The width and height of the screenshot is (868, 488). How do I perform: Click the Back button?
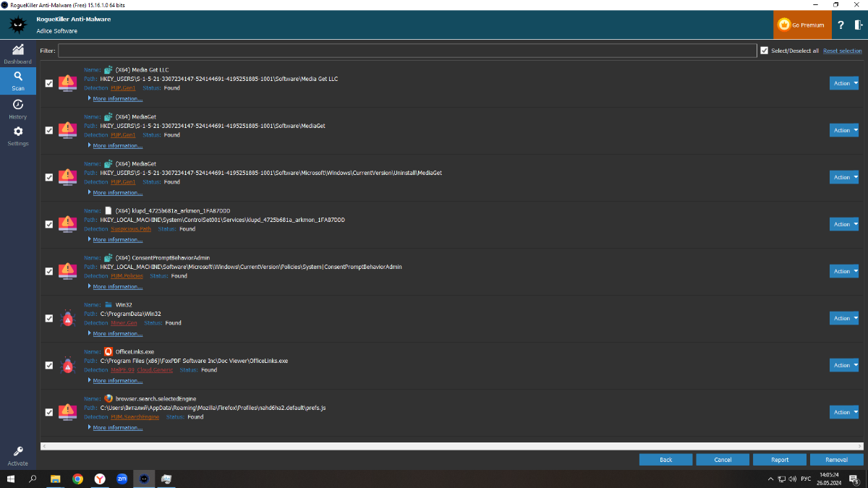(x=666, y=460)
